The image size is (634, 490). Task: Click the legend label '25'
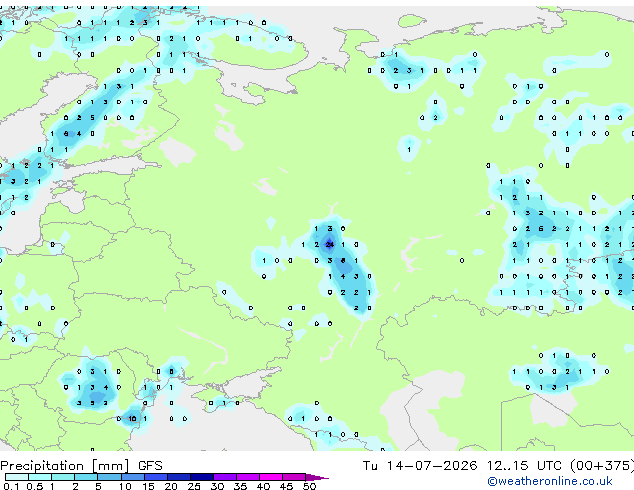(194, 486)
